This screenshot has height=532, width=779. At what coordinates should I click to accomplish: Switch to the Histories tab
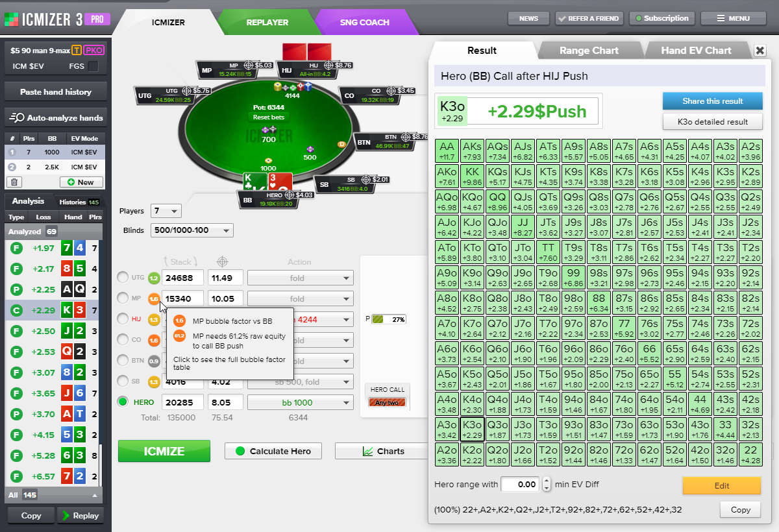pos(79,202)
